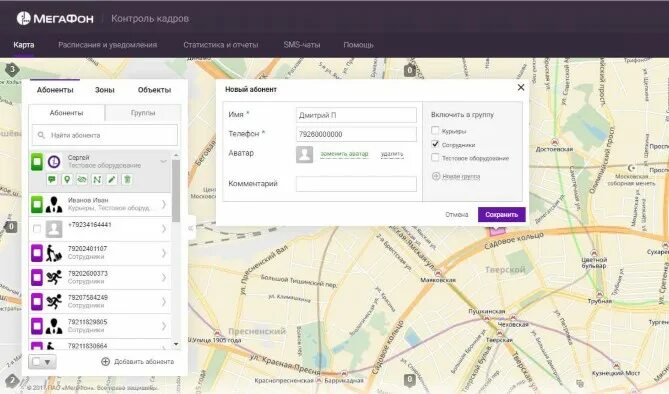The width and height of the screenshot is (669, 394).
Task: Show Сергей's route with the path icon
Action: click(x=97, y=179)
